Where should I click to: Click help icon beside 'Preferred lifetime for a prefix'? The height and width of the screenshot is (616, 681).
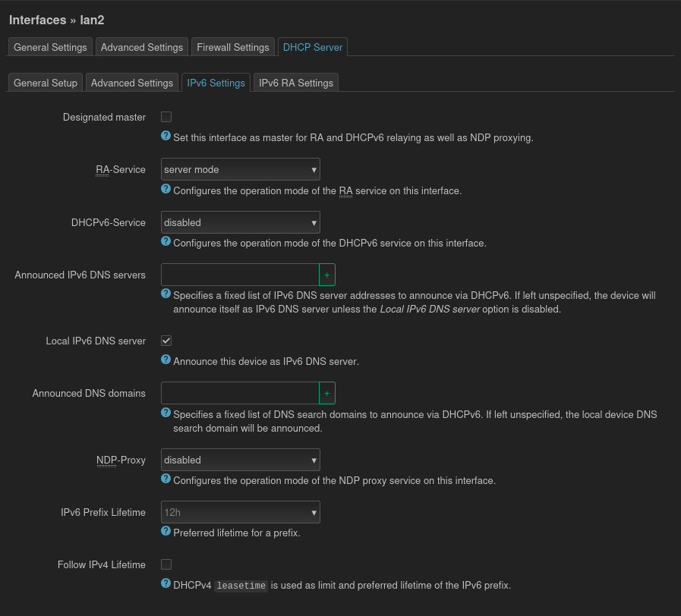coord(166,531)
